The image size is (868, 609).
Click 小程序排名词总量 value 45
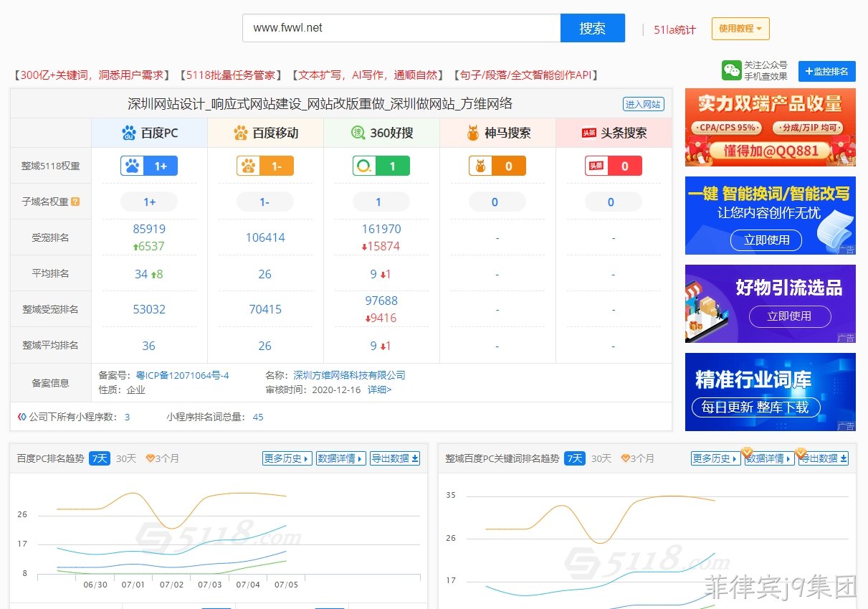coord(258,417)
